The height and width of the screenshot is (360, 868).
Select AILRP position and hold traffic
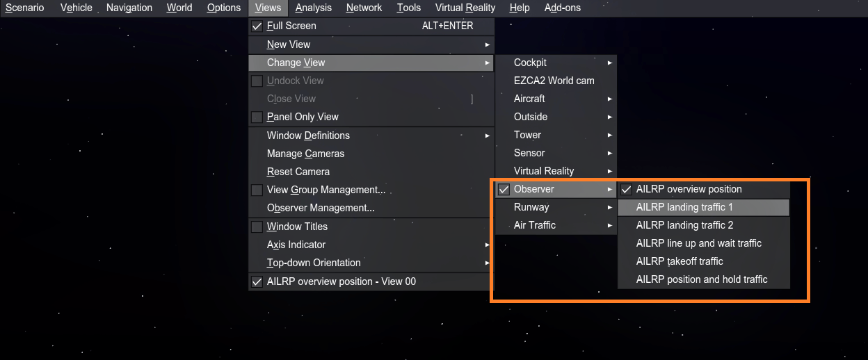click(x=702, y=279)
